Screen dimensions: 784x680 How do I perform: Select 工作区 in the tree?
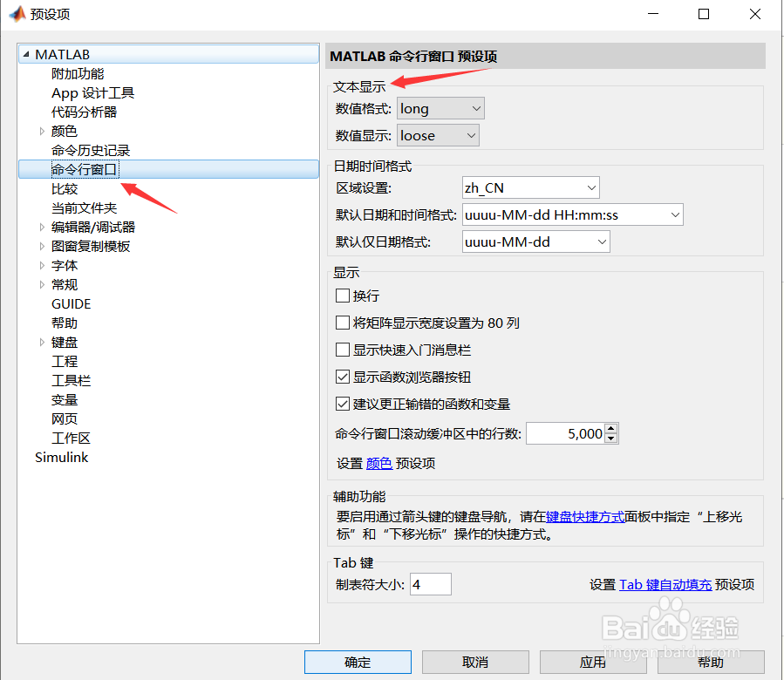coord(71,438)
